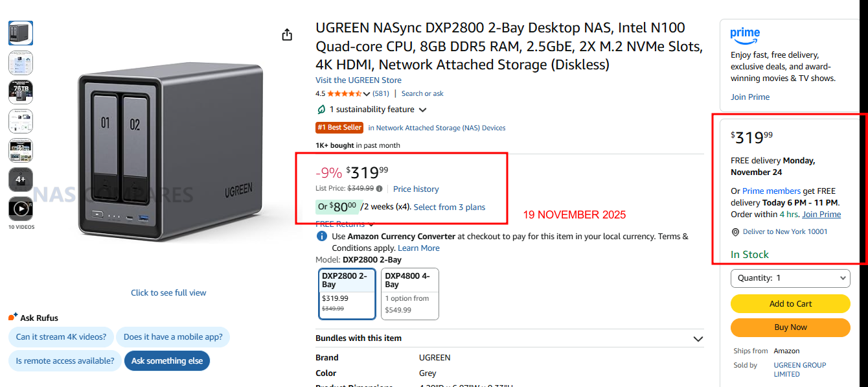
Task: Expand Bundles with this item section
Action: 698,338
